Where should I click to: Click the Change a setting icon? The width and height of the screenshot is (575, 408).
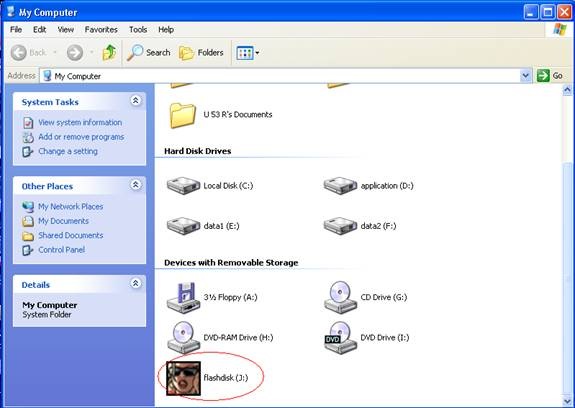(x=28, y=152)
